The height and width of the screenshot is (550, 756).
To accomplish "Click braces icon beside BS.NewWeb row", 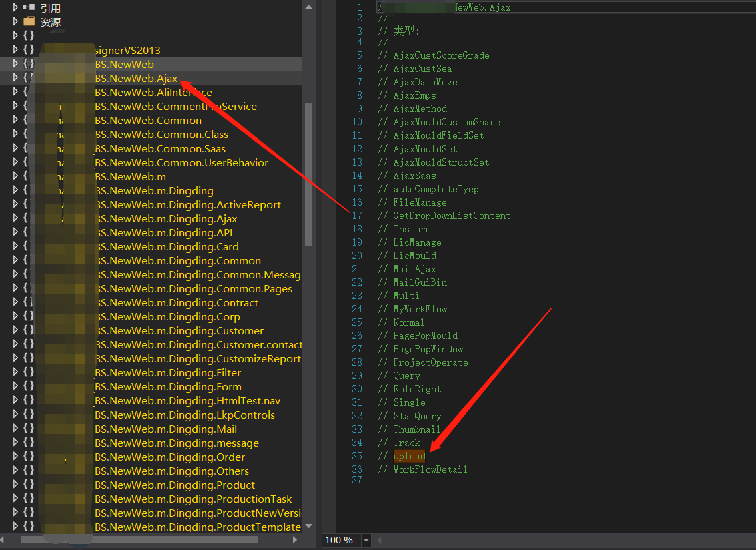I will [x=29, y=63].
